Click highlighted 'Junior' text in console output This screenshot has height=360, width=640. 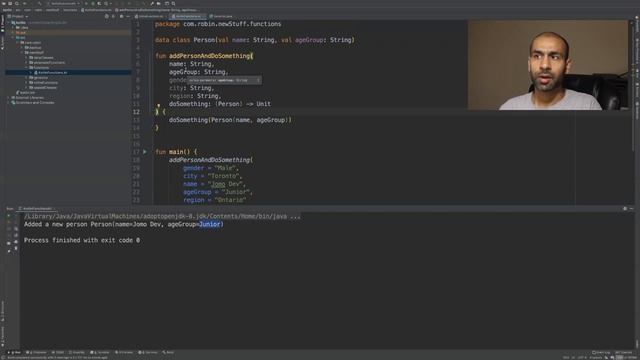(210, 224)
